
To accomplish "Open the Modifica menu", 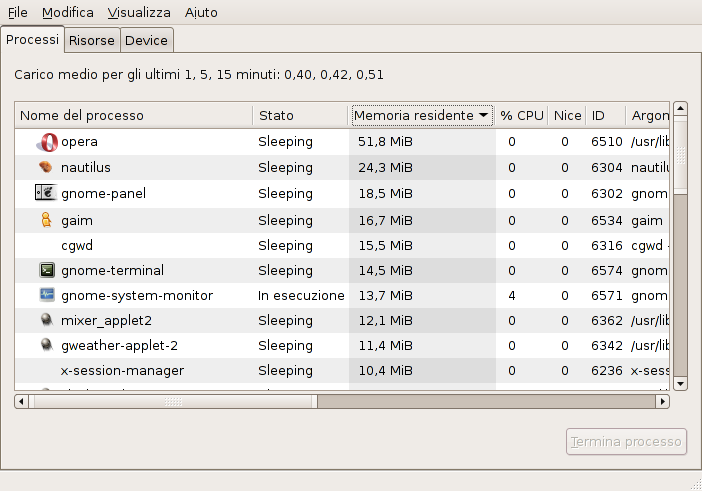I will pos(68,13).
